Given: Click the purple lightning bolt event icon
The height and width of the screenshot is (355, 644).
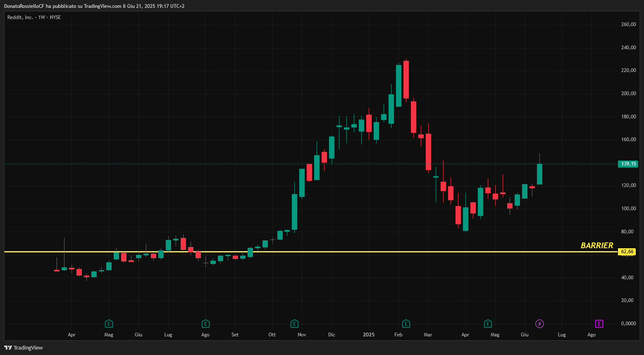Looking at the screenshot, I should point(539,324).
